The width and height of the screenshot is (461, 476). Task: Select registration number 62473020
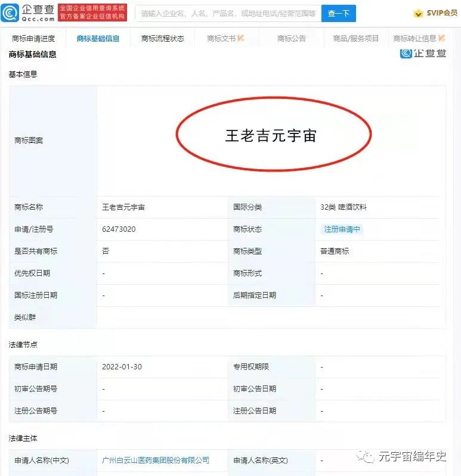tap(119, 229)
